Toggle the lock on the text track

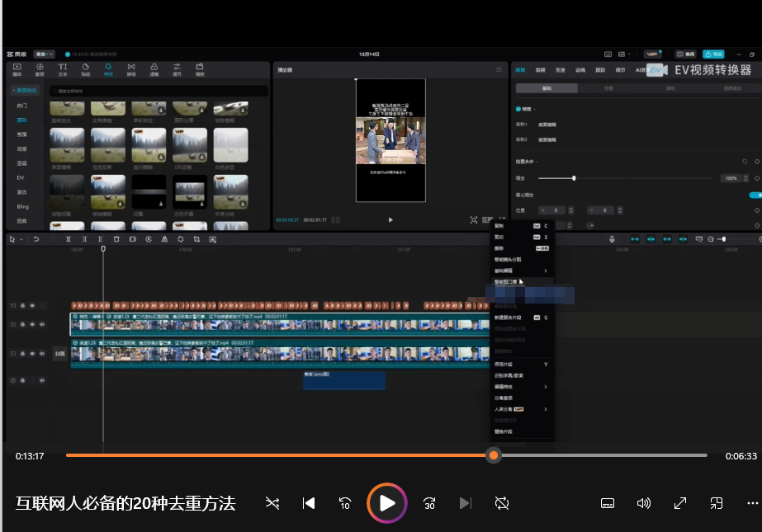click(22, 306)
